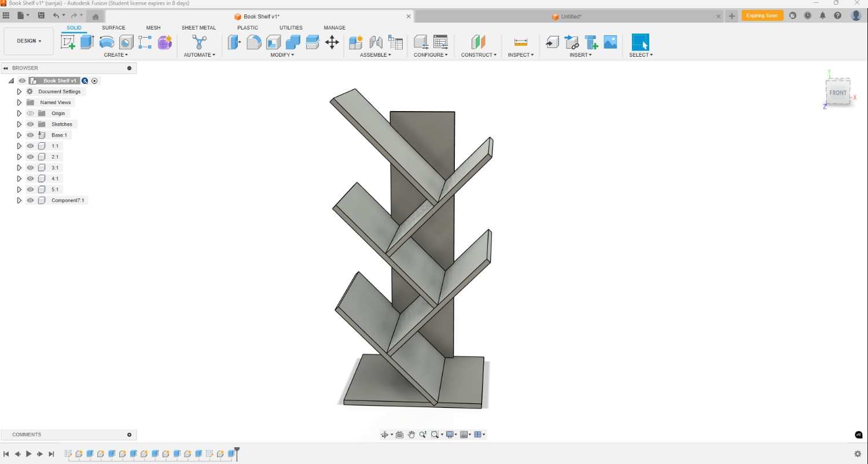The image size is (868, 464).
Task: Expand the Sketches folder node
Action: click(x=19, y=124)
